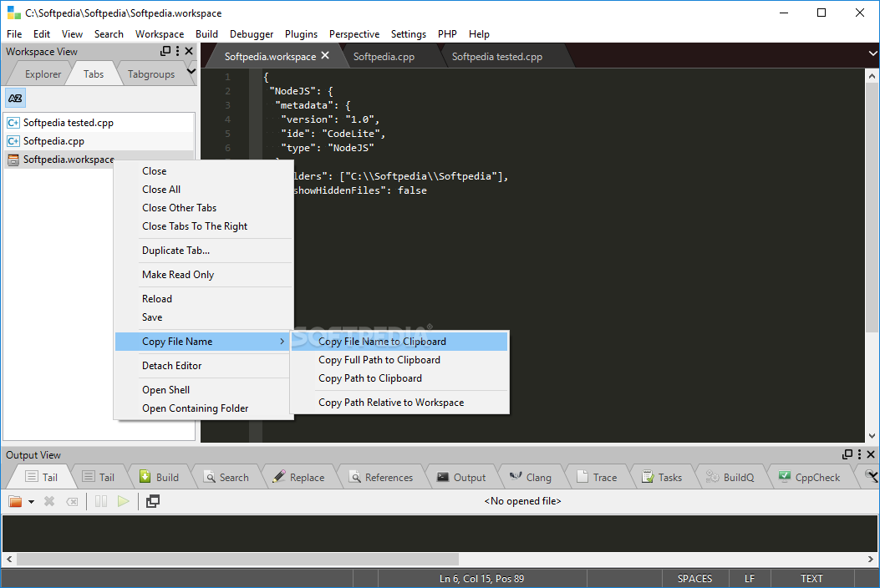This screenshot has height=588, width=880.
Task: Click the Softpedia tested.cpp file icon
Action: 13,122
